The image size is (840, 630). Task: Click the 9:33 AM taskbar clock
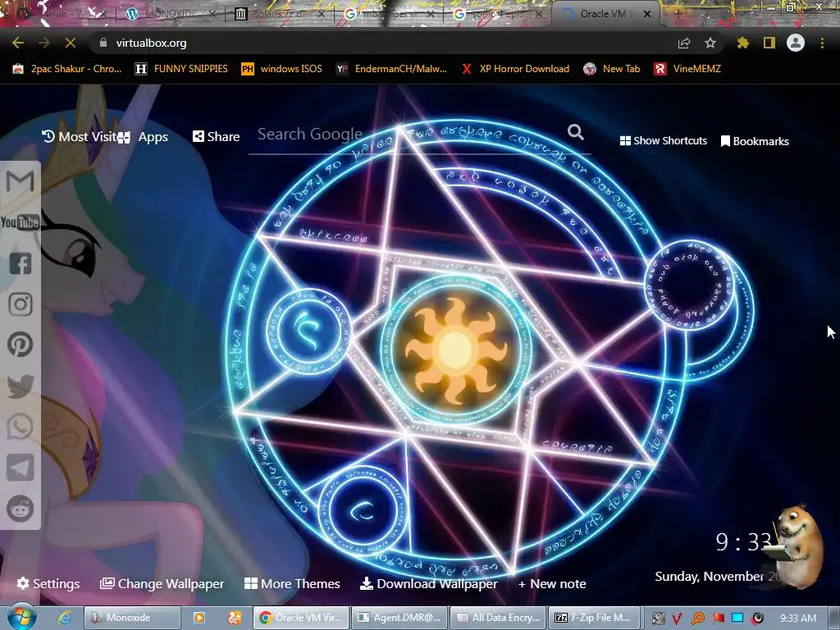coord(798,619)
